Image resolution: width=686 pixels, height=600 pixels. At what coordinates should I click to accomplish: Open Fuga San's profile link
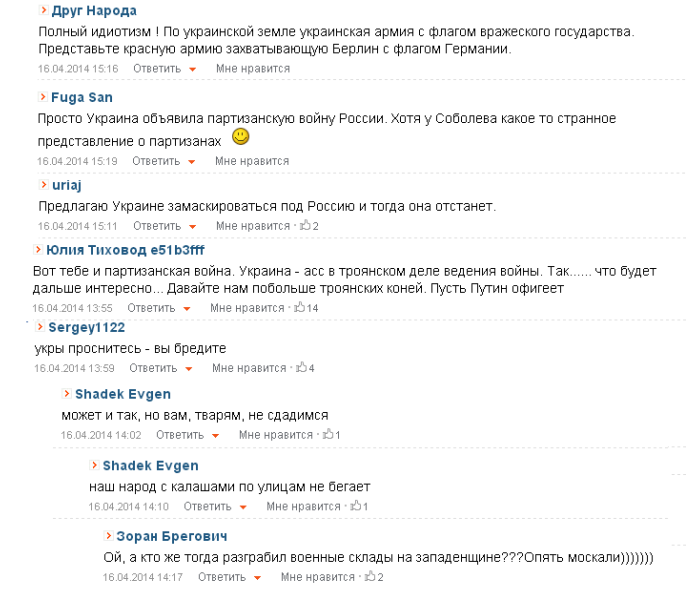click(82, 97)
